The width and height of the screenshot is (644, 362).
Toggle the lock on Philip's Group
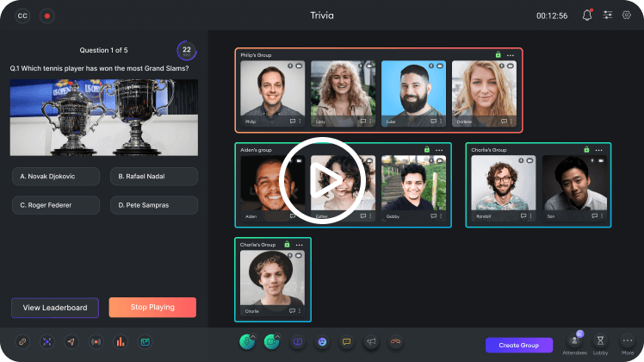pyautogui.click(x=498, y=54)
